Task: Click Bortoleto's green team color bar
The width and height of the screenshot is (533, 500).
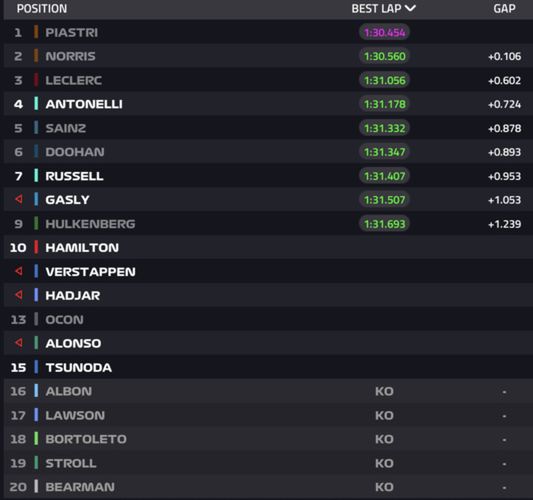Action: [x=36, y=439]
